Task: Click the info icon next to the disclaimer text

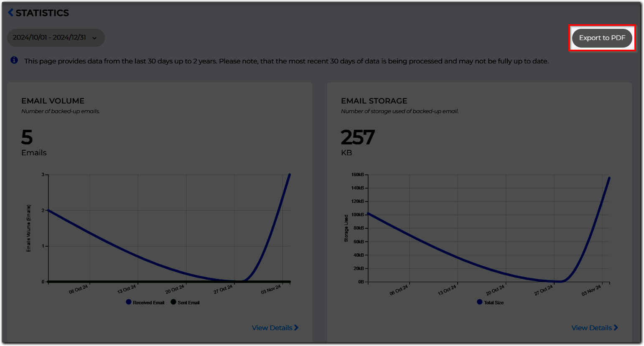Action: pyautogui.click(x=14, y=61)
